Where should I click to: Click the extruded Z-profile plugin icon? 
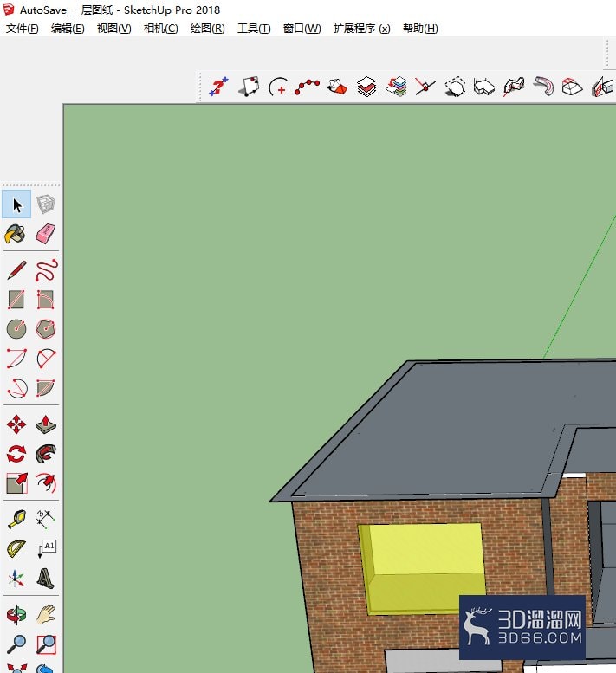(514, 87)
